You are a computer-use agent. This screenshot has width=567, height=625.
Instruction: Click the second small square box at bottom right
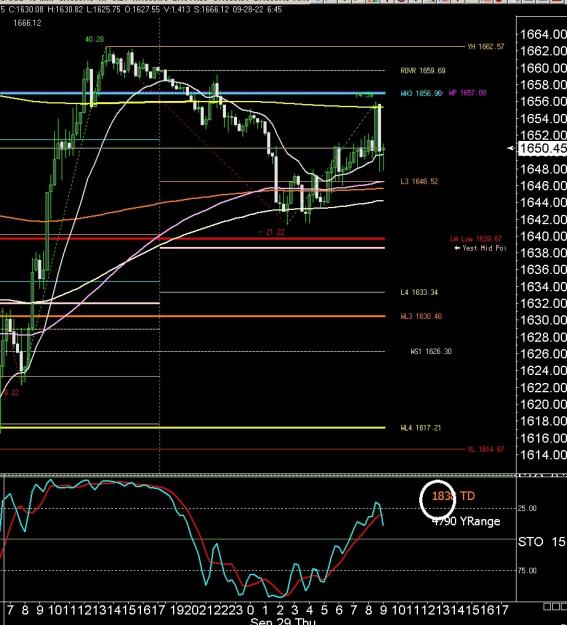(x=554, y=607)
